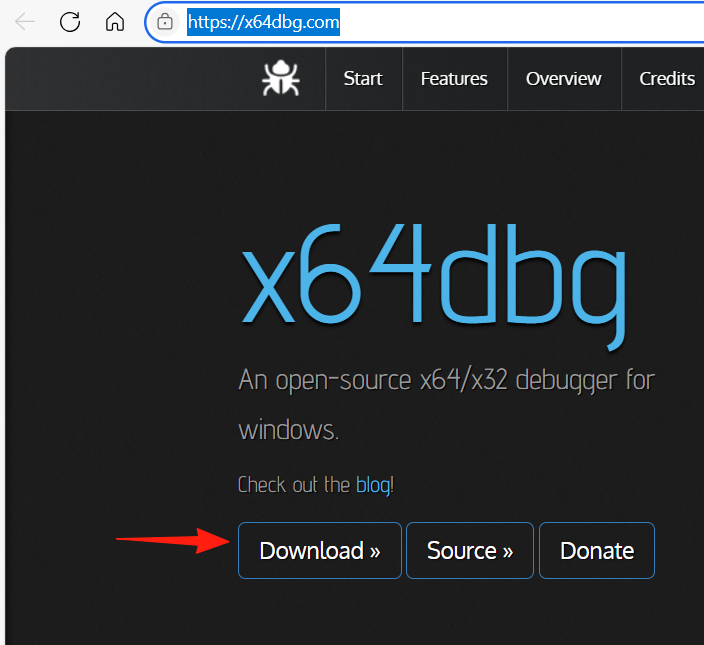The width and height of the screenshot is (704, 645).
Task: Reload the page with the refresh icon
Action: [x=70, y=22]
